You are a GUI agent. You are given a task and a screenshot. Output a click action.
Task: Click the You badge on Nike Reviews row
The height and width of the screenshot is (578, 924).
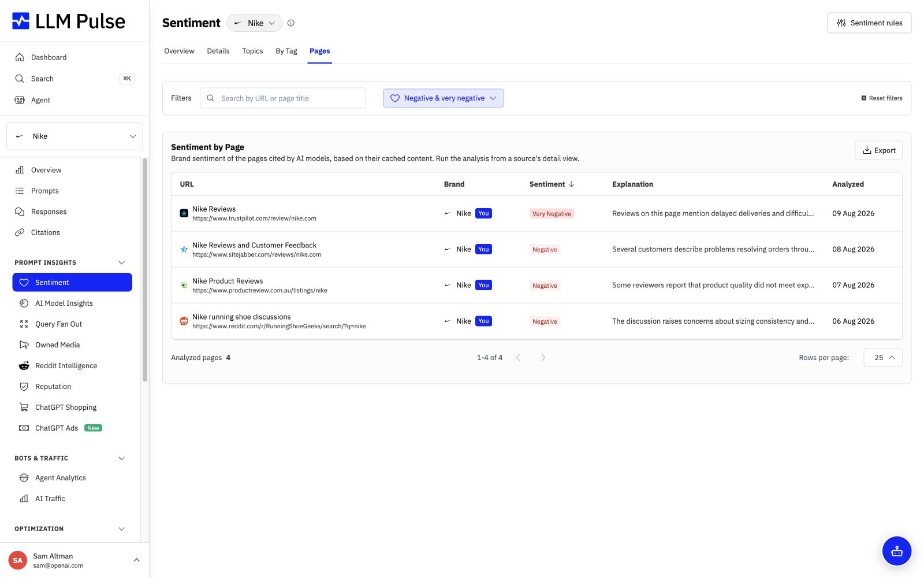(483, 213)
